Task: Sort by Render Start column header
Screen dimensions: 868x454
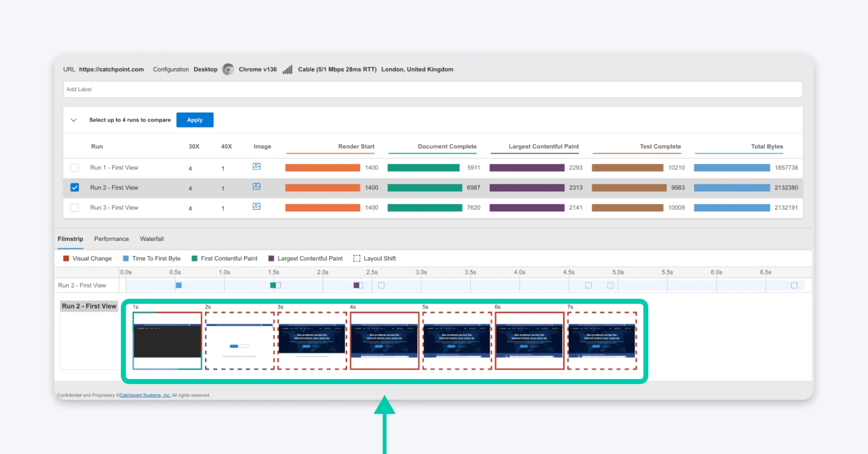Action: click(356, 146)
